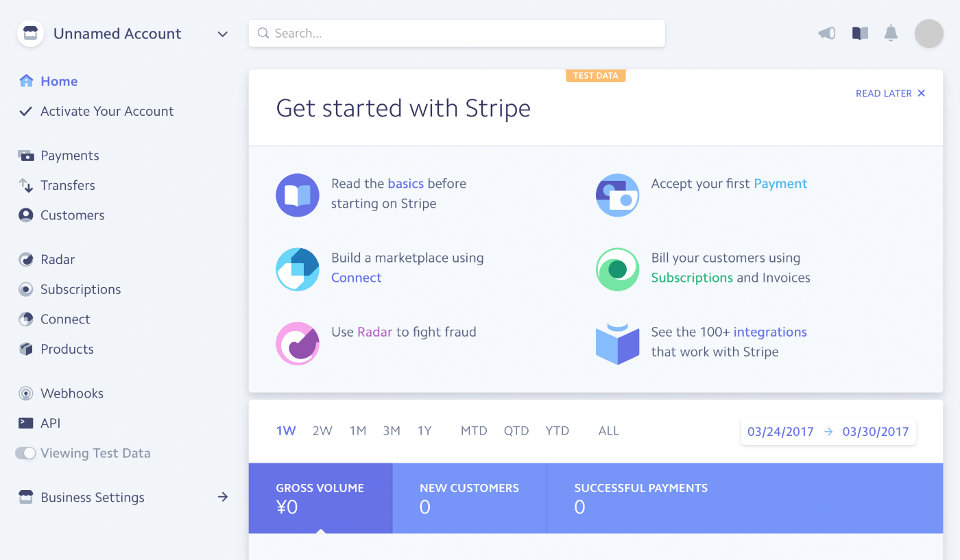
Task: Select the QTD time range tab
Action: pos(516,431)
